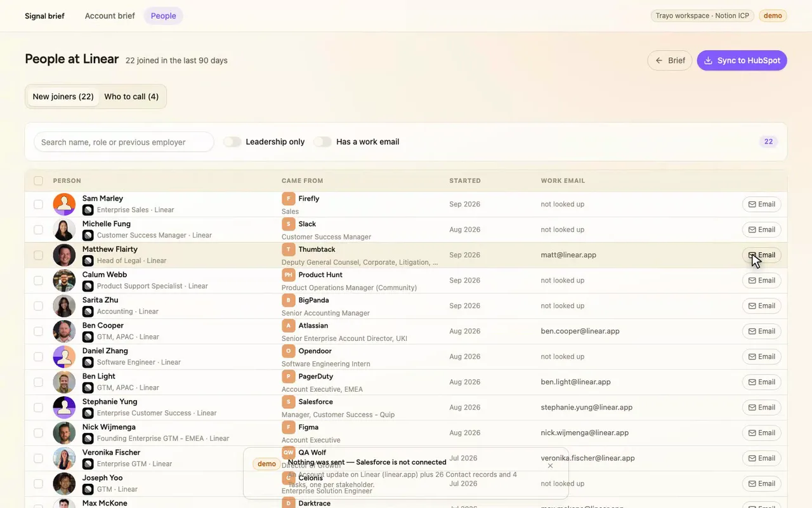Check the box for Sarita Zhu
The width and height of the screenshot is (812, 508).
(39, 306)
